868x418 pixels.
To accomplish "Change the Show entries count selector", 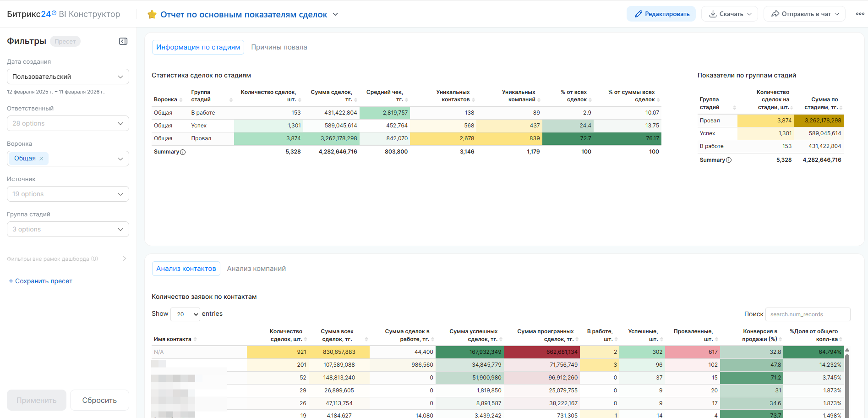I will [x=186, y=314].
